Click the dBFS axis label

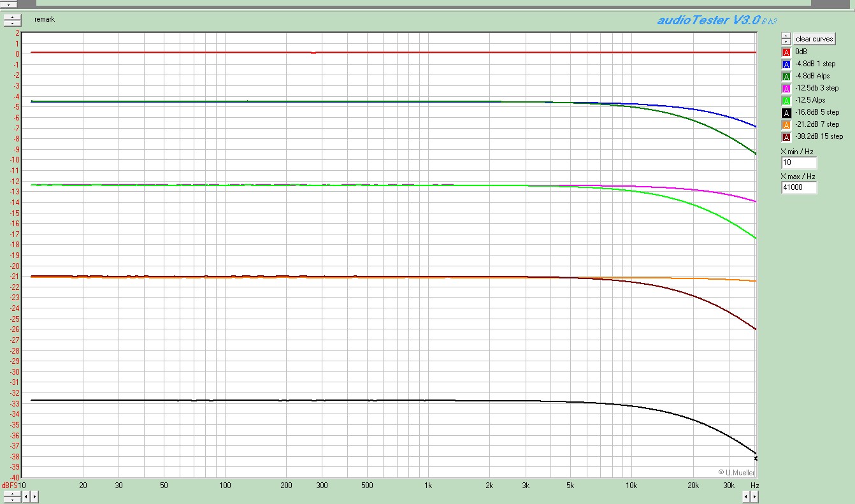pos(10,486)
